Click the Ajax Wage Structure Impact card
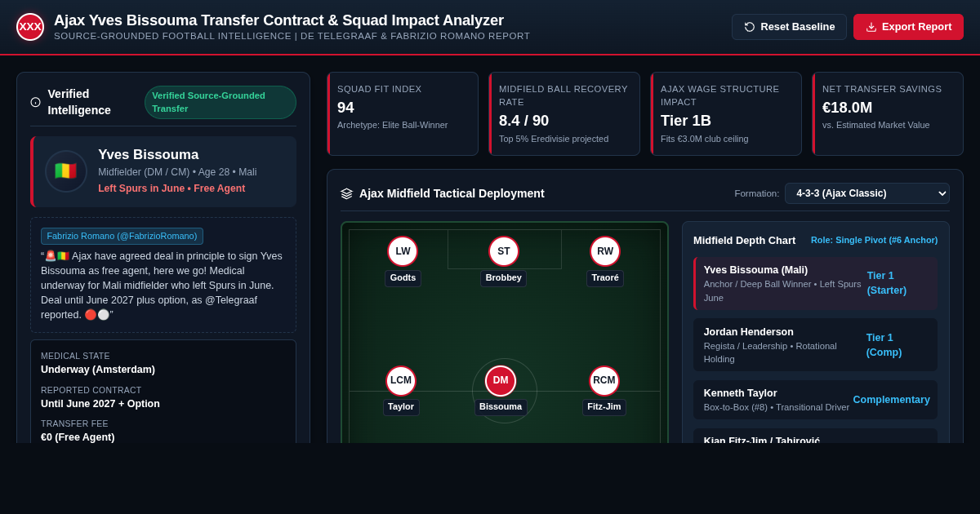This screenshot has width=980, height=514. coord(726,114)
